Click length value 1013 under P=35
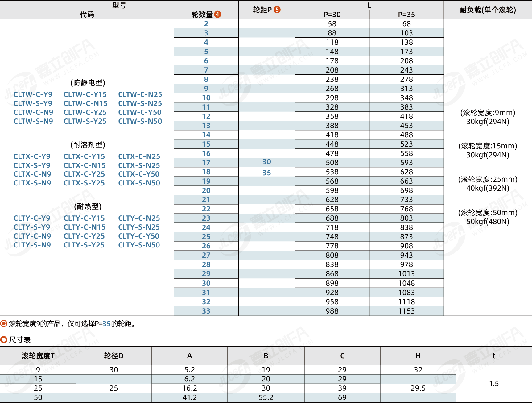 pyautogui.click(x=406, y=274)
